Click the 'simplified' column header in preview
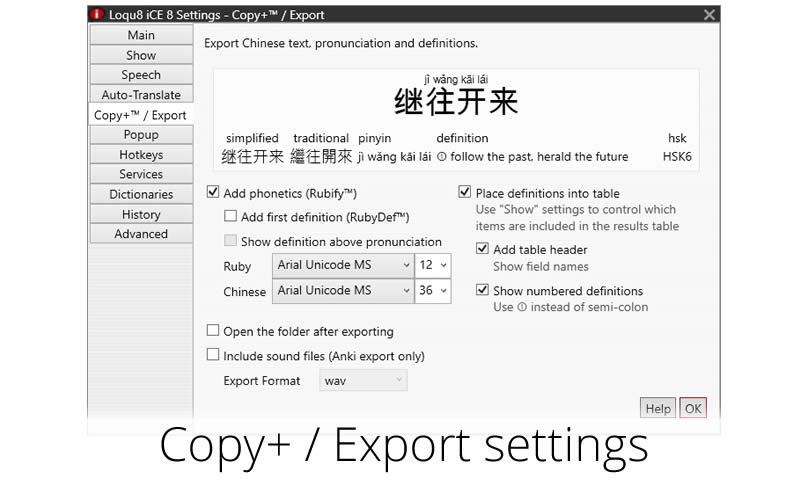 pyautogui.click(x=252, y=138)
